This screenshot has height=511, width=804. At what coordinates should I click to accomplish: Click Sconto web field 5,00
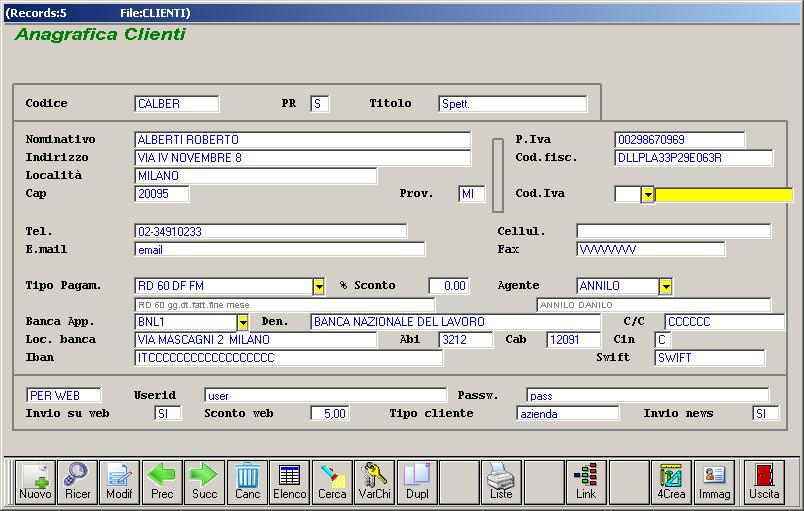tap(330, 413)
